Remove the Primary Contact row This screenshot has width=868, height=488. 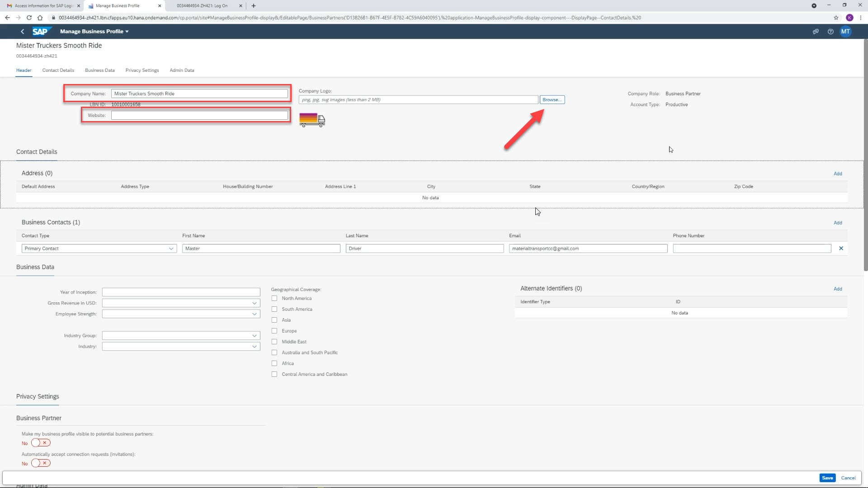coord(841,249)
